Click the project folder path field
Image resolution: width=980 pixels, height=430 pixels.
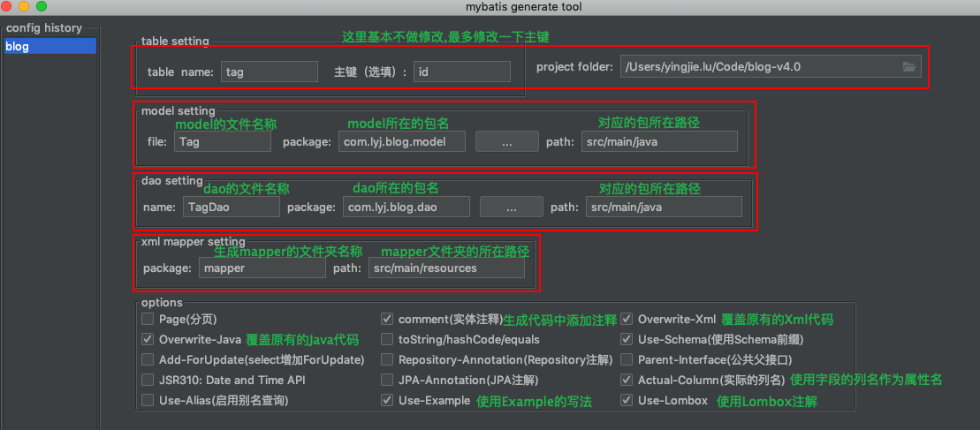tap(758, 67)
